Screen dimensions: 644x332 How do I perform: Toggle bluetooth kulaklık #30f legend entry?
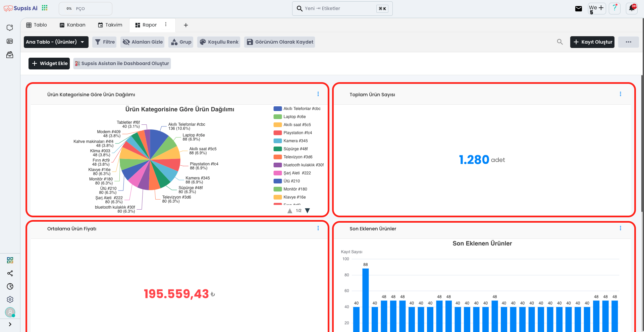(x=299, y=165)
